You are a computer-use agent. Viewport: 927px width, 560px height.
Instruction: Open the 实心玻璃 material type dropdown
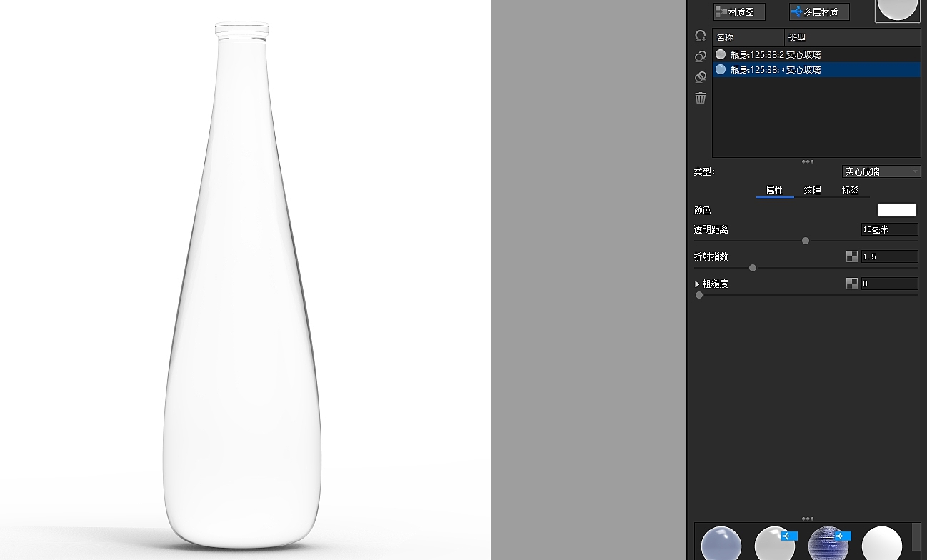[x=881, y=171]
